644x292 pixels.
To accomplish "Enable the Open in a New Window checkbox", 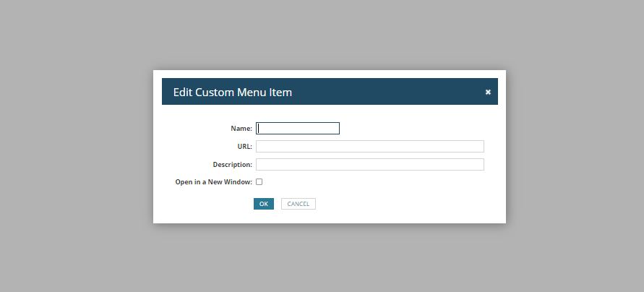I will click(259, 182).
